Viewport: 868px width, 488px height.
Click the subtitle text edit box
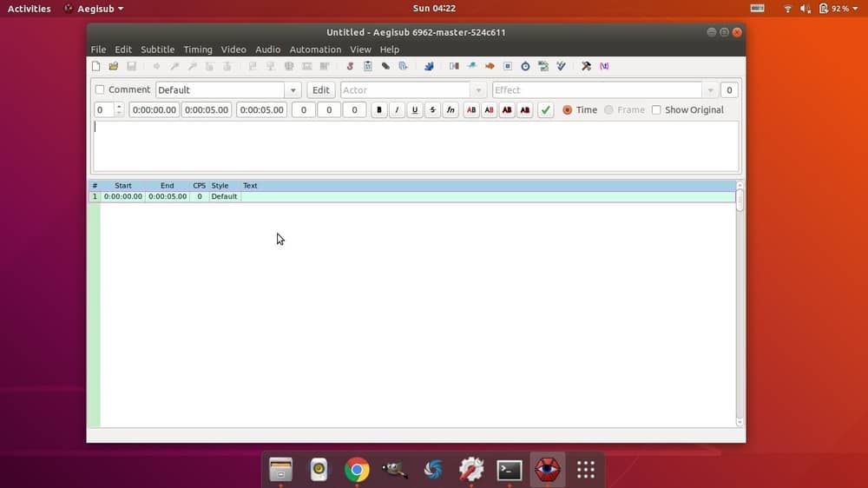coord(416,146)
